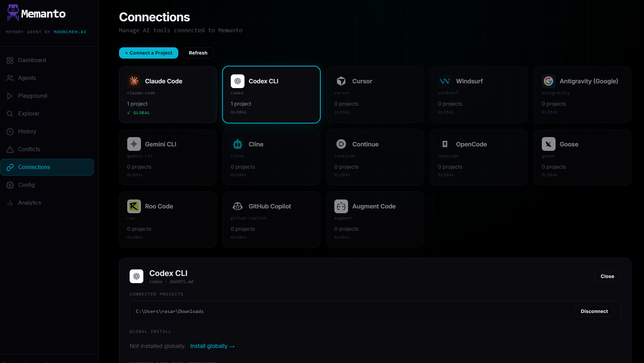Click 'Not installed globally.' text
The image size is (644, 363).
(157, 346)
